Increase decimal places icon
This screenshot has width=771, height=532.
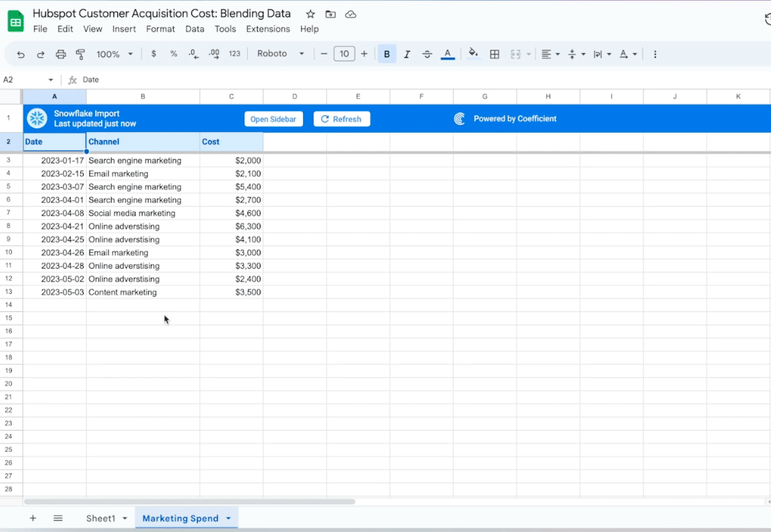point(214,54)
